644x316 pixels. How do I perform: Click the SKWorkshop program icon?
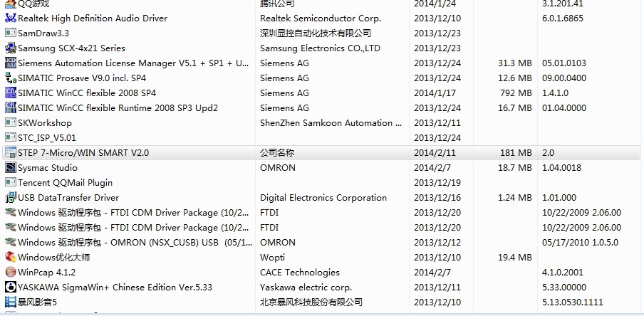click(10, 122)
